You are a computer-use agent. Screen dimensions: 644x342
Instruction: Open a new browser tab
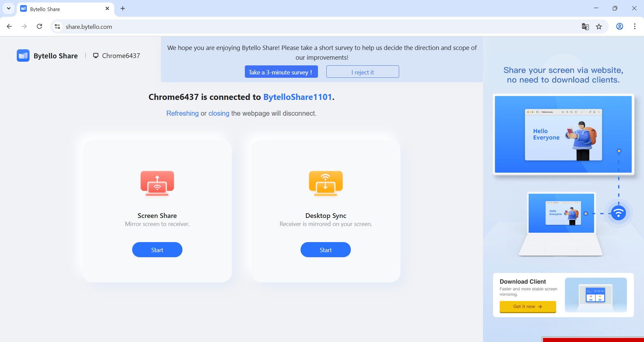point(123,8)
